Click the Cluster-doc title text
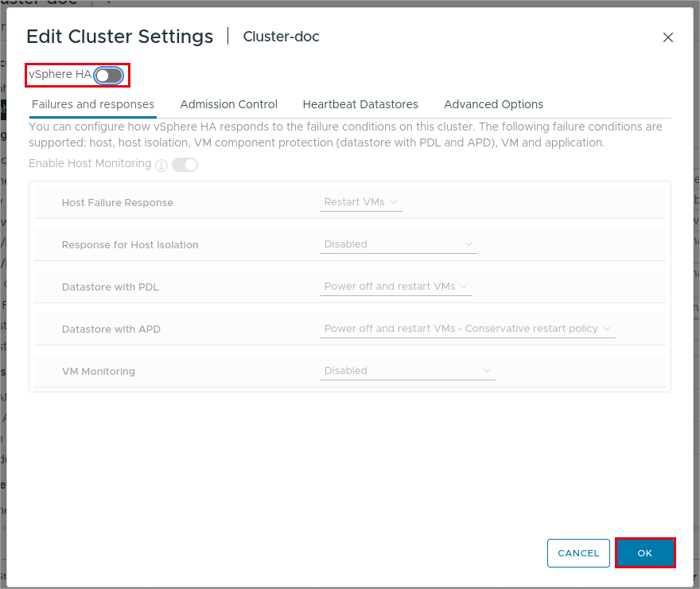Image resolution: width=700 pixels, height=589 pixels. tap(281, 37)
